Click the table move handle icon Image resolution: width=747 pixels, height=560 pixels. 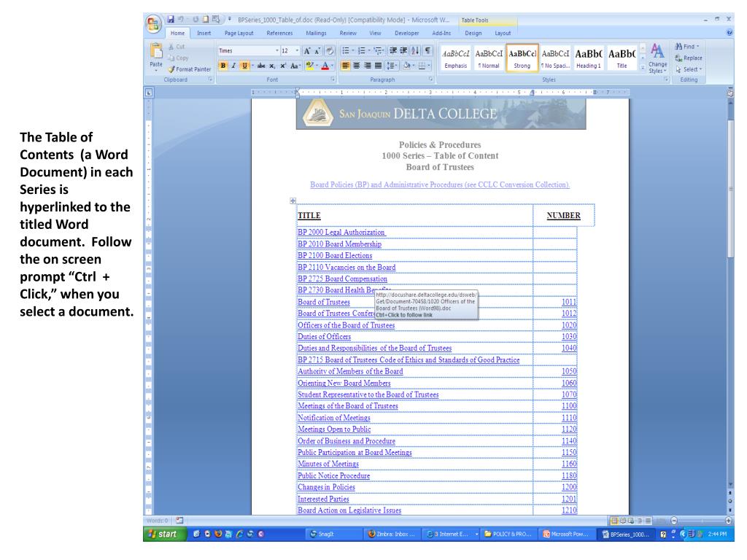293,201
